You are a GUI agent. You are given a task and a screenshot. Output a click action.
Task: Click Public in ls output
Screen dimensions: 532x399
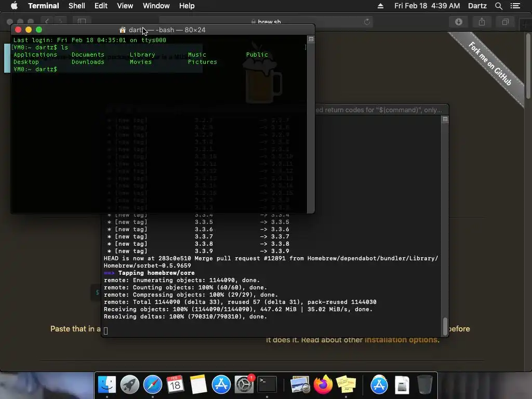[x=257, y=55]
